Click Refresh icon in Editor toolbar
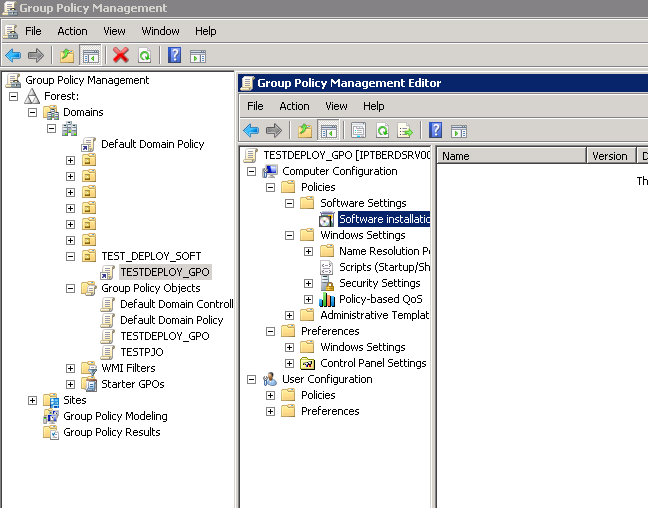The width and height of the screenshot is (648, 508). coord(383,131)
